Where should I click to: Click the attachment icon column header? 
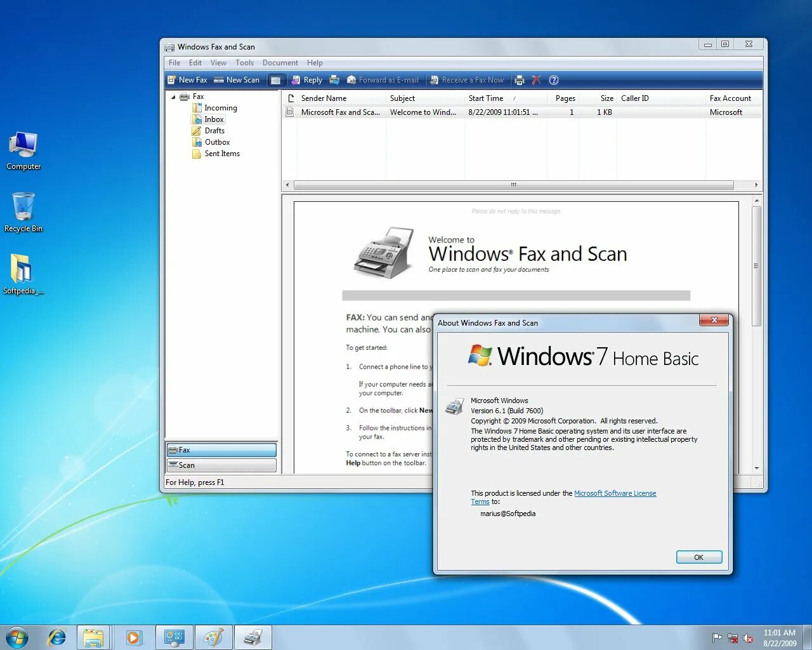pyautogui.click(x=290, y=98)
